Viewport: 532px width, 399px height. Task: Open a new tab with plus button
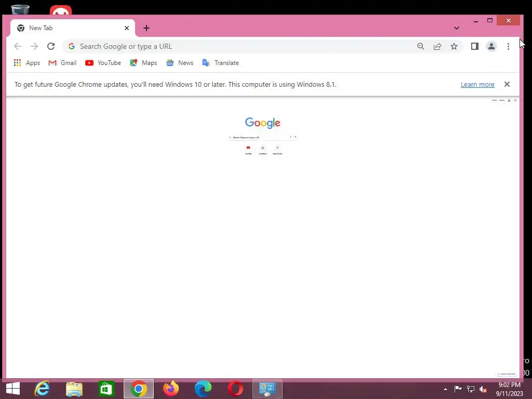click(146, 28)
